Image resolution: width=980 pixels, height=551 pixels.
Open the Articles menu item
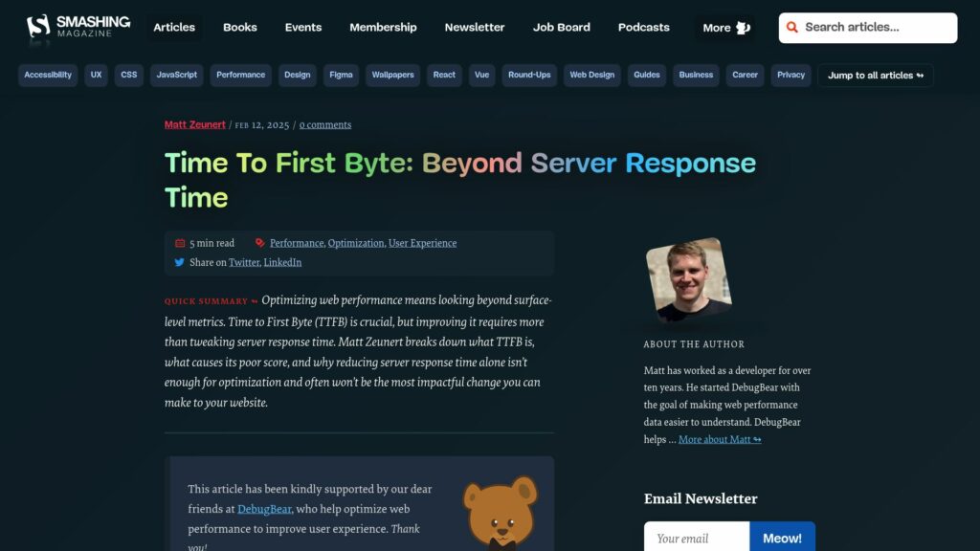pos(174,28)
